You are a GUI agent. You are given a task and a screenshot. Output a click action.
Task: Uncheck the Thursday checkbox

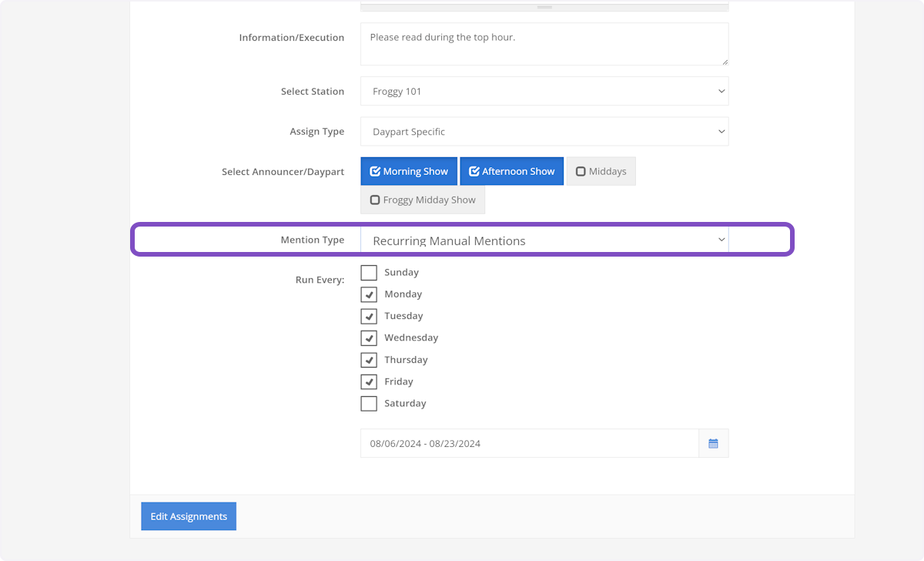pyautogui.click(x=369, y=360)
